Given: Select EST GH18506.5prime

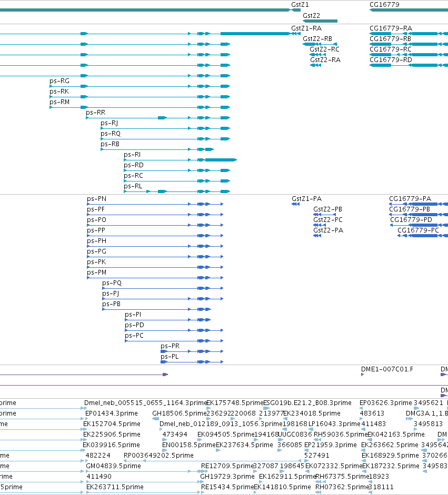Looking at the screenshot, I should pyautogui.click(x=179, y=413).
